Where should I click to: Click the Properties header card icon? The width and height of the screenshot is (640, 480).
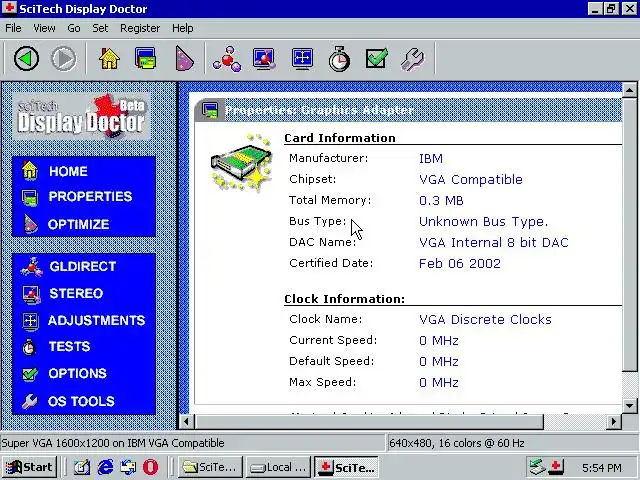click(211, 110)
